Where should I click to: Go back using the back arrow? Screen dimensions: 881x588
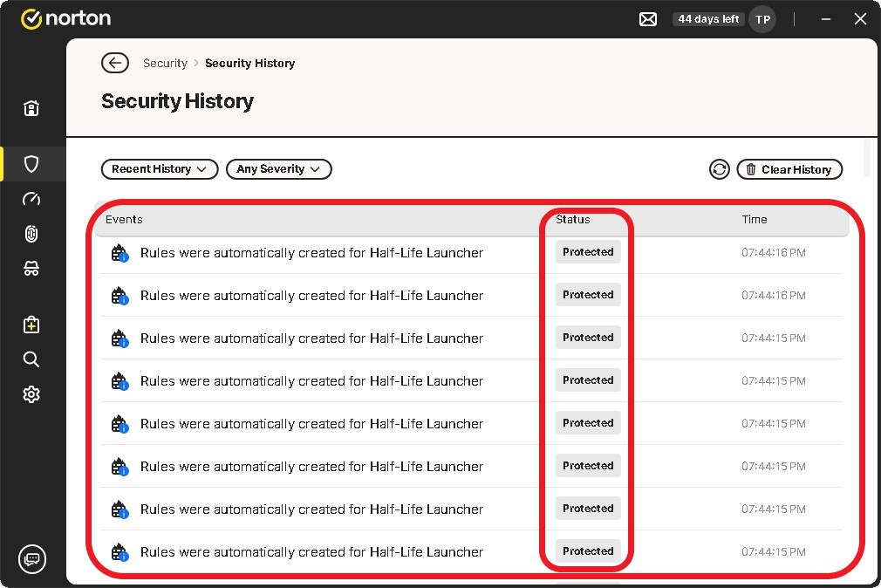pyautogui.click(x=115, y=63)
